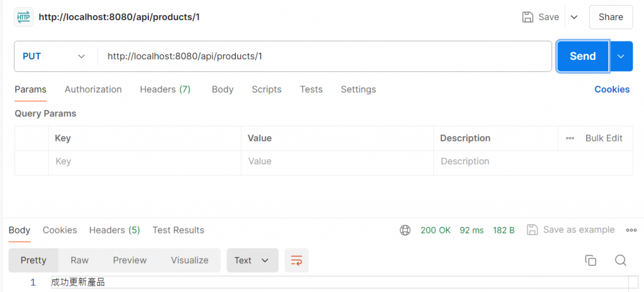Image resolution: width=644 pixels, height=292 pixels.
Task: Open the Text format dropdown
Action: click(x=252, y=261)
